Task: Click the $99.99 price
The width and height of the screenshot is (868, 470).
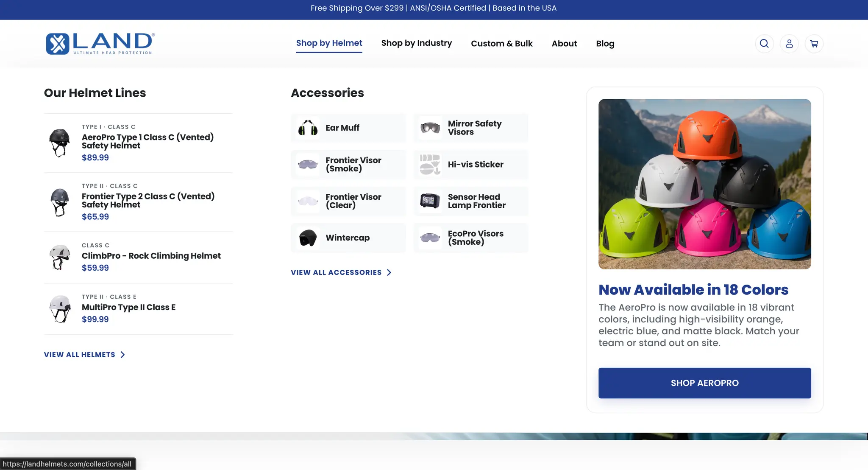Action: coord(95,319)
